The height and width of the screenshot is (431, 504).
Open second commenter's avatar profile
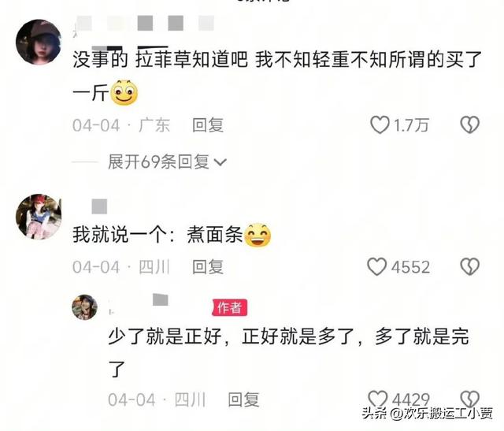click(x=39, y=217)
